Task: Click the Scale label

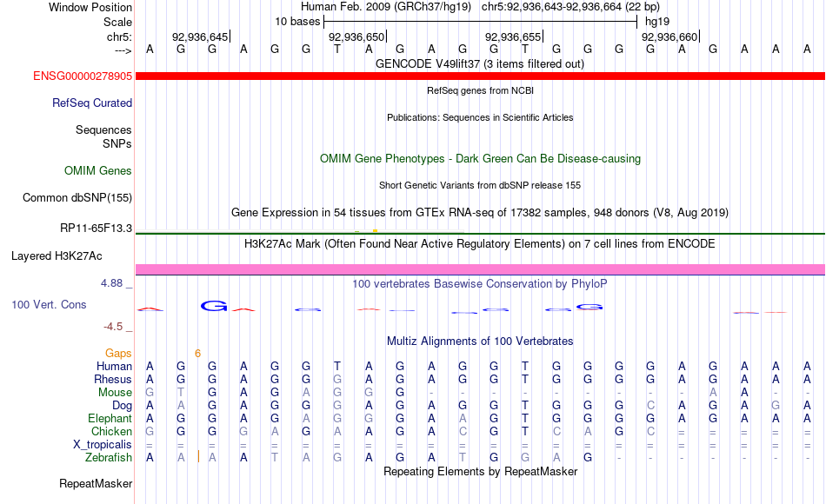Action: pyautogui.click(x=117, y=22)
